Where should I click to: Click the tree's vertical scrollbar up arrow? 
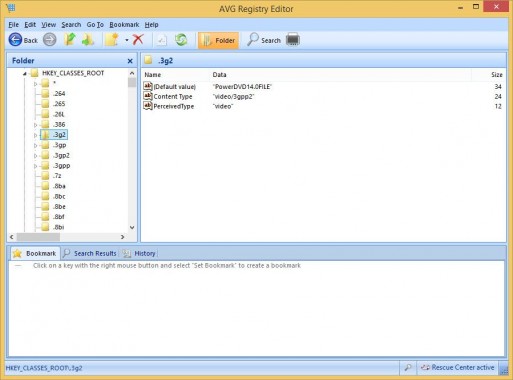pos(132,73)
